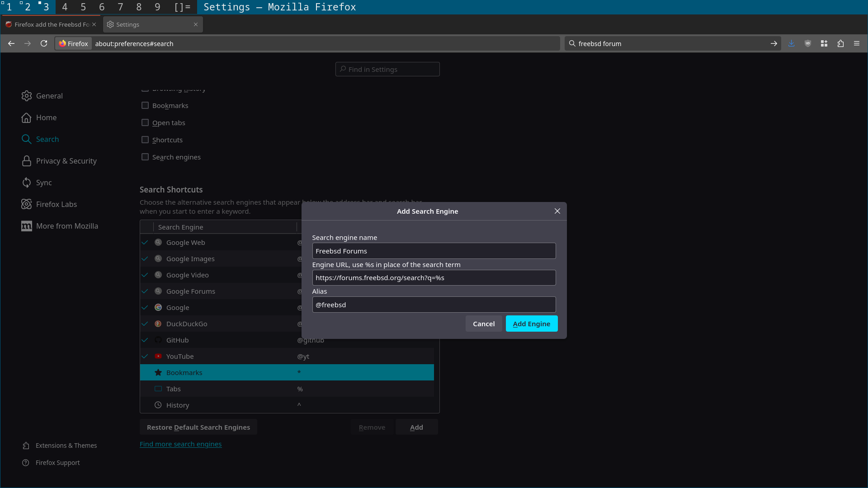Screen dimensions: 868x488
Task: Click the back navigation arrow
Action: pos(11,43)
